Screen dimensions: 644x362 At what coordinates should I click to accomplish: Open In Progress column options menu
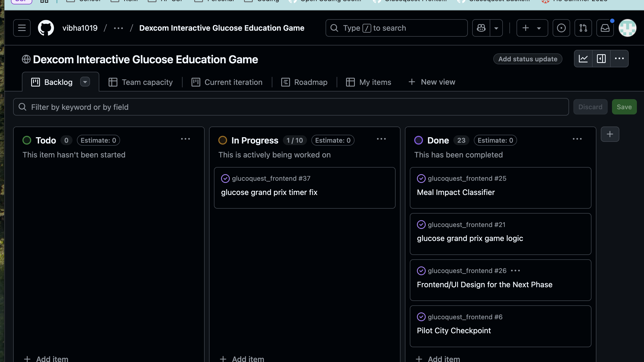coord(381,139)
